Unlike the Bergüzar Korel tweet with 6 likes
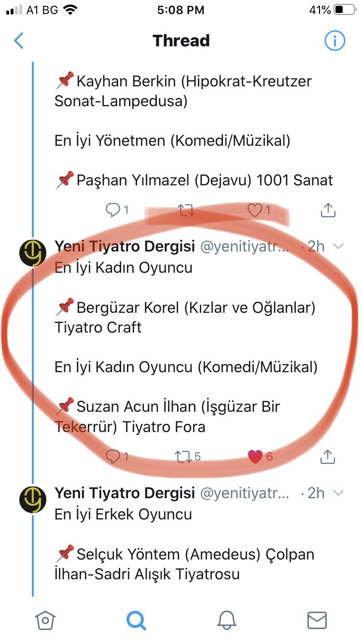The image size is (362, 644). (255, 456)
